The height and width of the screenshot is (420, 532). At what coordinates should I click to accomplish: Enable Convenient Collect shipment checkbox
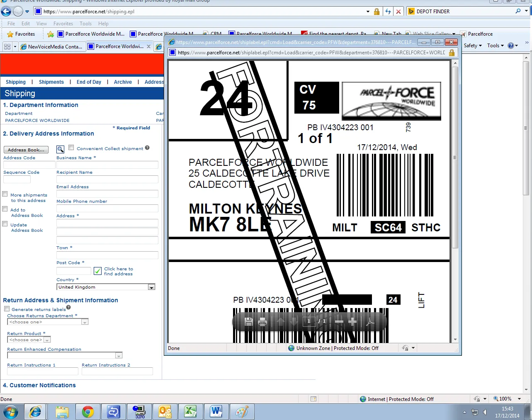[71, 148]
